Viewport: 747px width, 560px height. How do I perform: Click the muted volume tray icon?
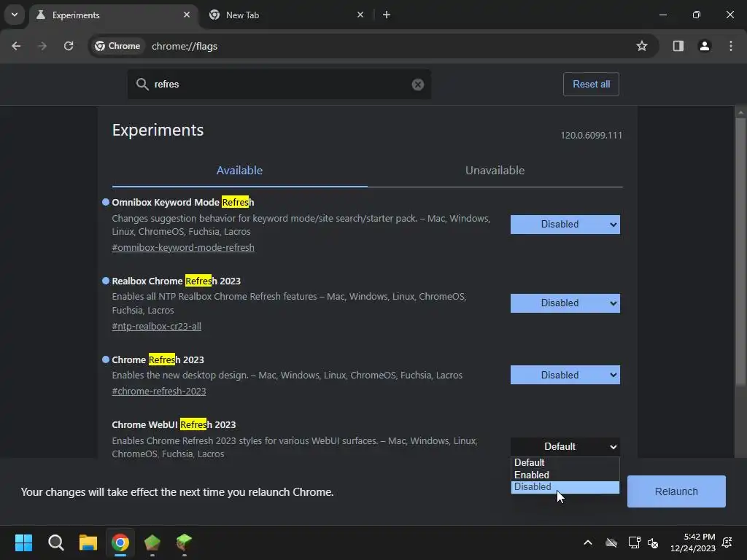coord(653,542)
